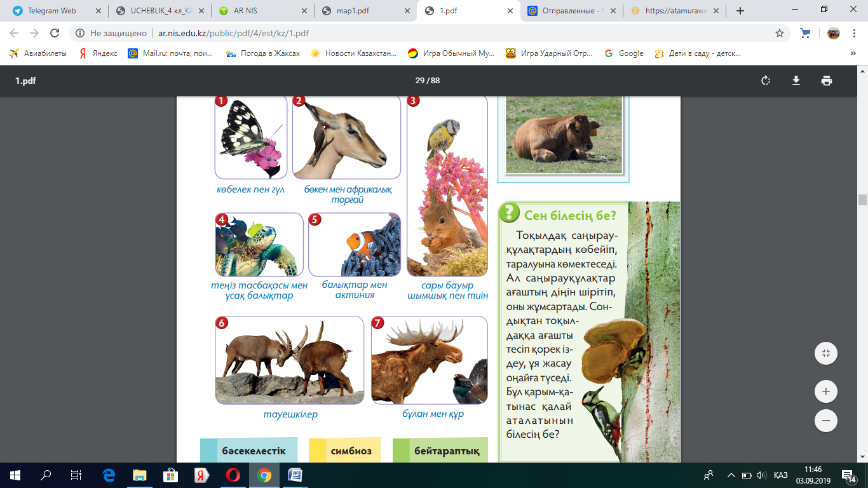Show hidden bookmarks with the overflow chevron
The image size is (868, 488).
(x=853, y=54)
